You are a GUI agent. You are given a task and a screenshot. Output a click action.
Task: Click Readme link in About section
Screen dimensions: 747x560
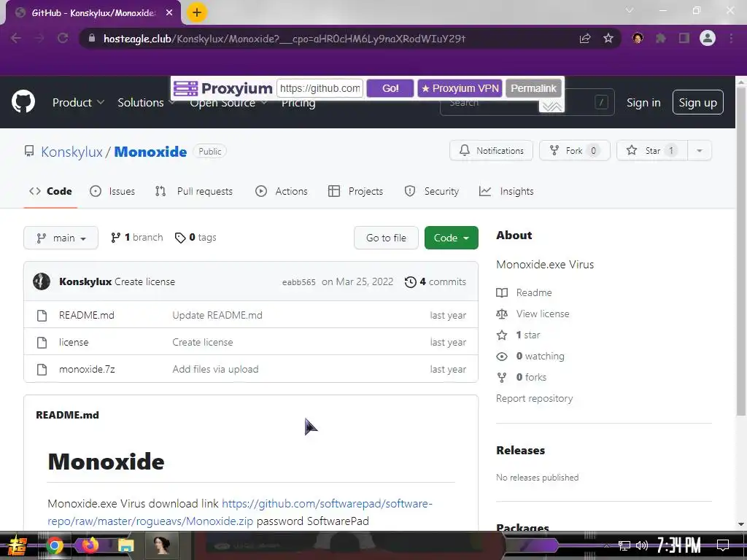pyautogui.click(x=524, y=292)
